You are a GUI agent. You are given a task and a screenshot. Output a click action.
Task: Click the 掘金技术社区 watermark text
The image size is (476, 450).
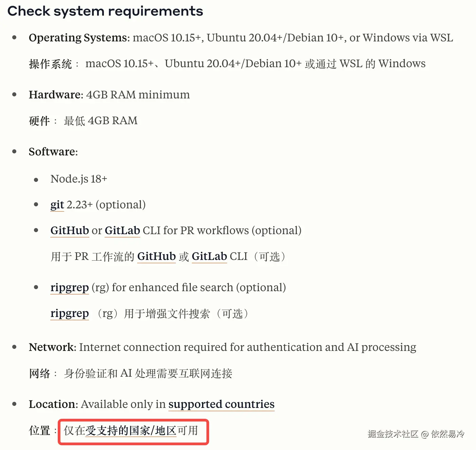(393, 434)
